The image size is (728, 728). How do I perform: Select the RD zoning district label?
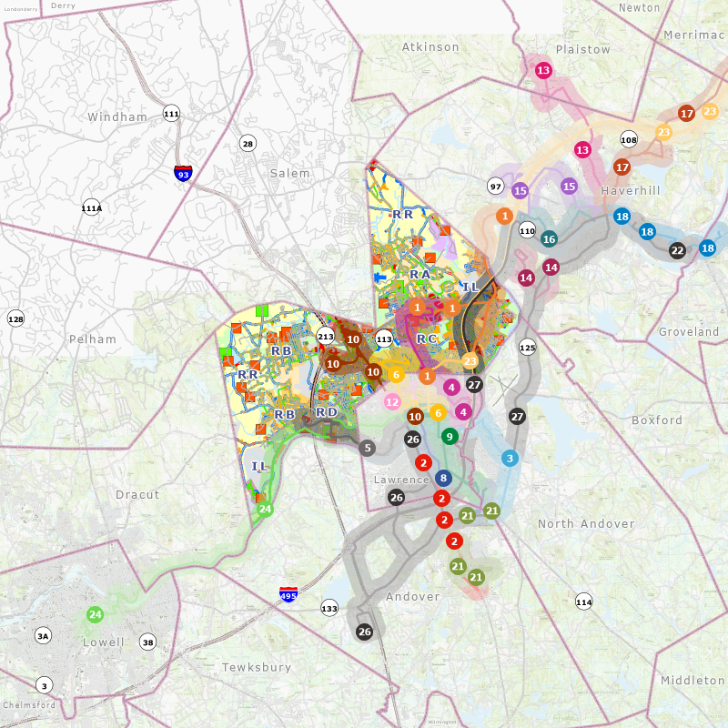pos(326,412)
